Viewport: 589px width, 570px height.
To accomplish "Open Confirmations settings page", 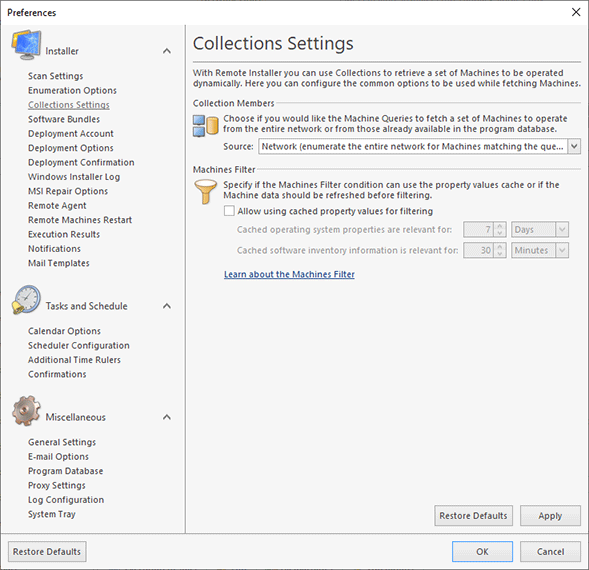I will point(57,374).
